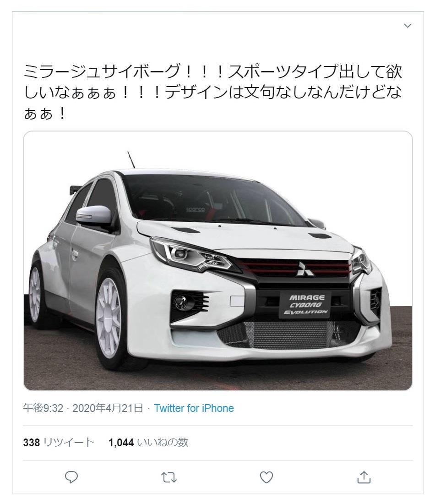This screenshot has height=504, width=435.
Task: View the 338 リツイート list
Action: pyautogui.click(x=59, y=442)
